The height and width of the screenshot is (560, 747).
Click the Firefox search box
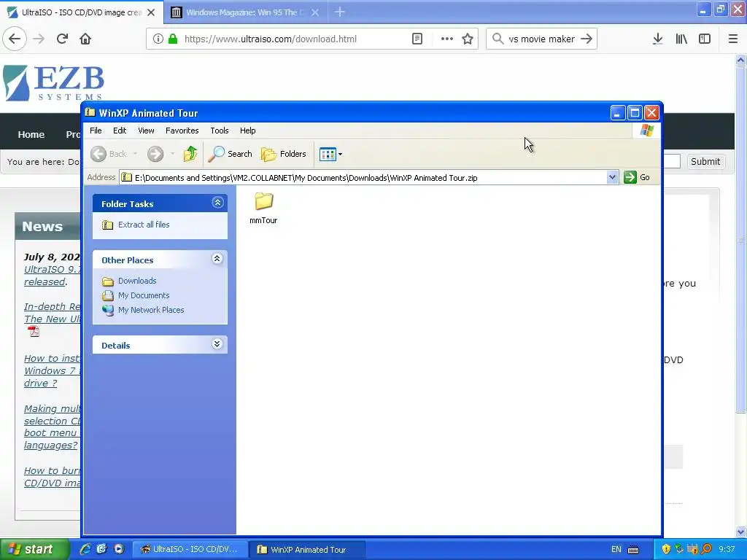[x=542, y=39]
